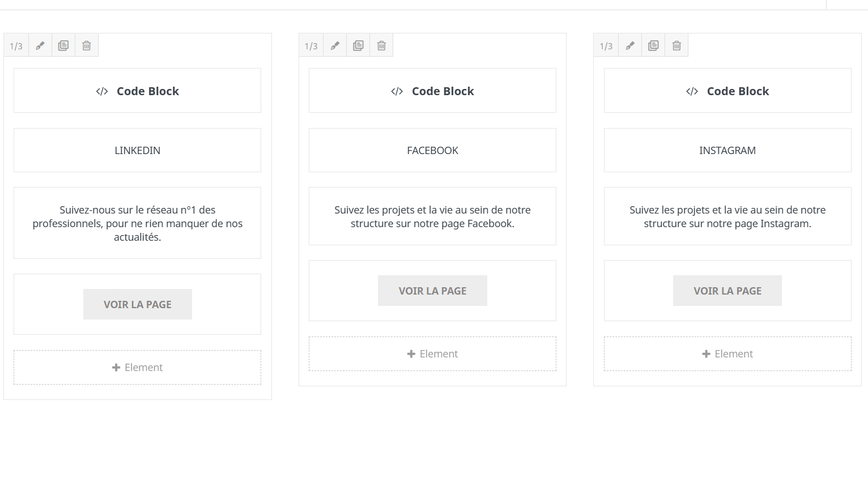The image size is (868, 490).
Task: Clone the Instagram column
Action: coord(653,46)
